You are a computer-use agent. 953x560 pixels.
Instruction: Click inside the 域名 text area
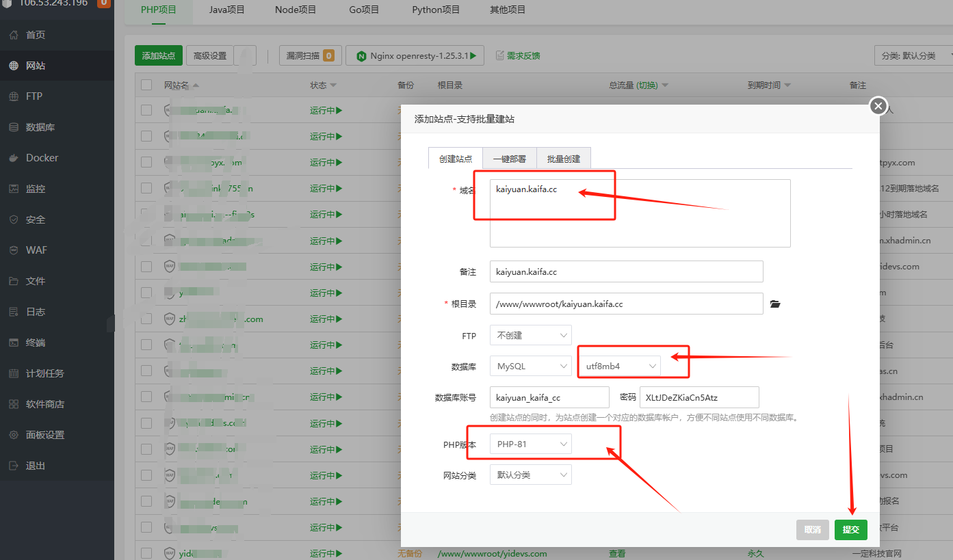[x=640, y=213]
